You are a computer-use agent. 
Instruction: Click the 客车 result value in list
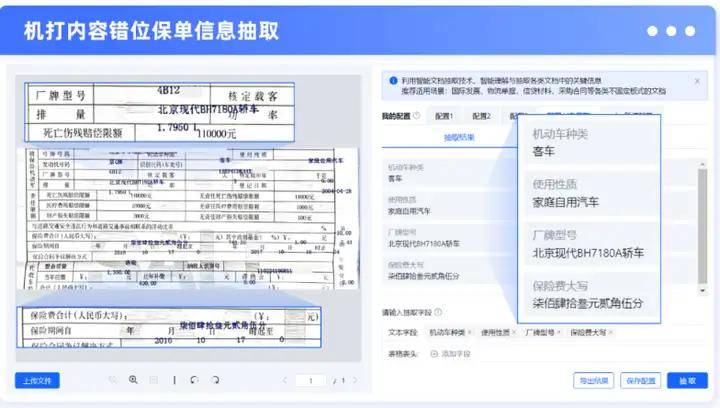click(395, 179)
